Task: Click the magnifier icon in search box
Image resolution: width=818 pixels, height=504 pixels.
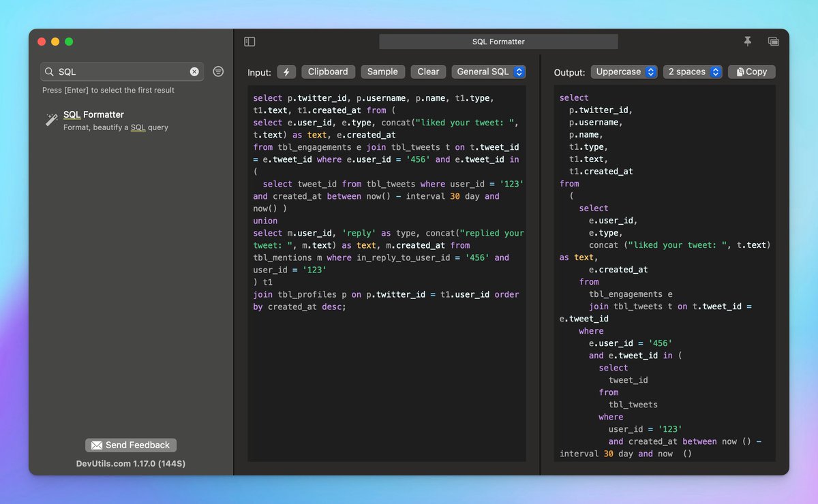Action: click(49, 72)
